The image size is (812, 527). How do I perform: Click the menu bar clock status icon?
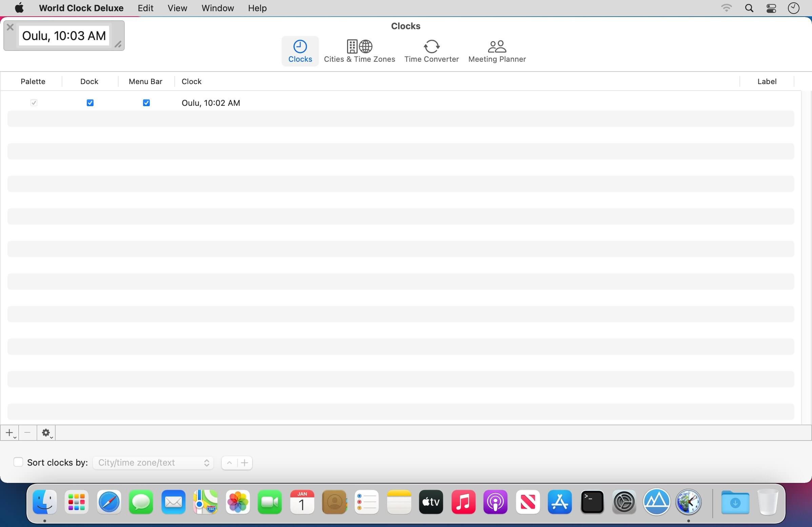tap(794, 8)
